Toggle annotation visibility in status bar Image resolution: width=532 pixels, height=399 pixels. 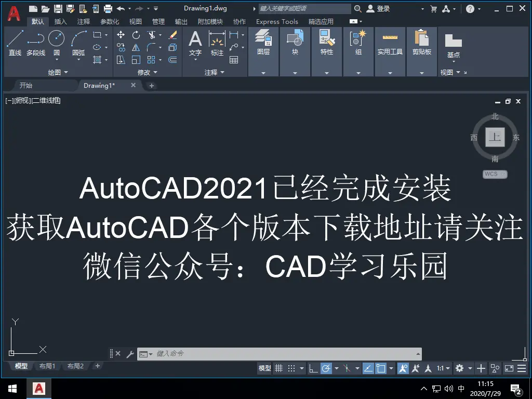coord(403,368)
